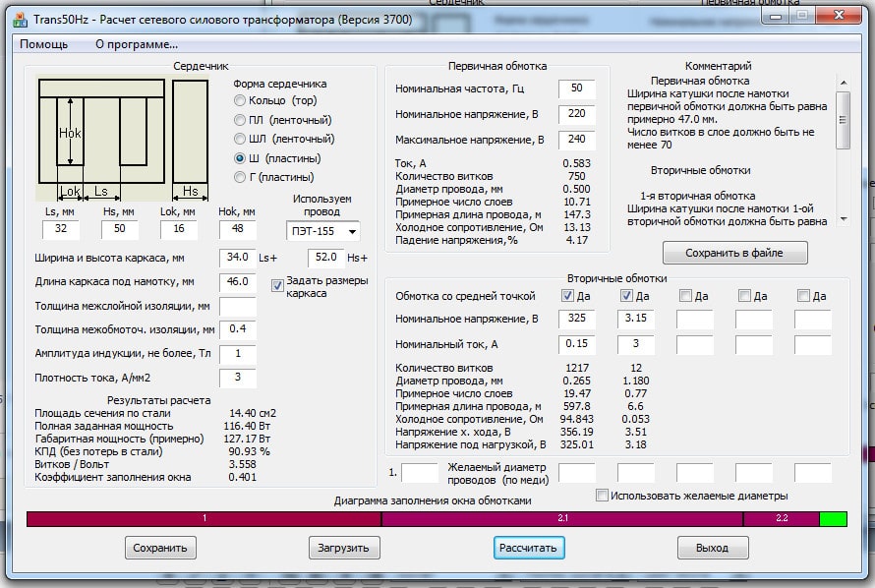This screenshot has height=588, width=875.
Task: Select ШЛ (ленточный) core shape
Action: point(284,139)
